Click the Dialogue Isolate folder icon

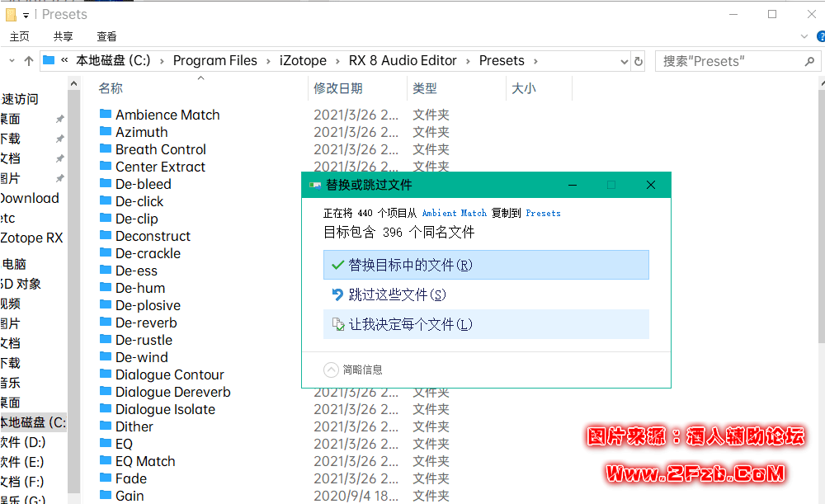[106, 408]
